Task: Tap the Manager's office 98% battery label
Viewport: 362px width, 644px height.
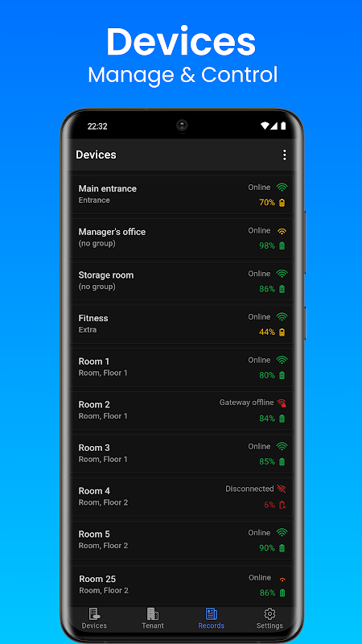Action: point(267,246)
